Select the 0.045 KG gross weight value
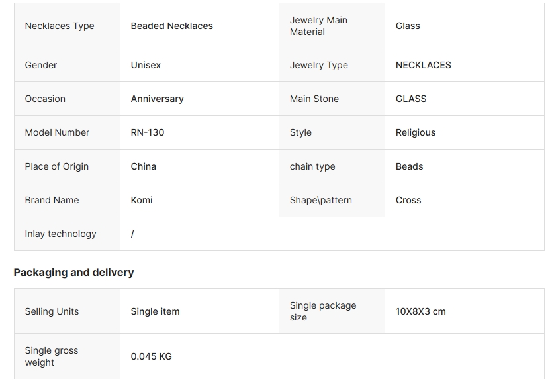550x392 pixels. click(x=151, y=356)
